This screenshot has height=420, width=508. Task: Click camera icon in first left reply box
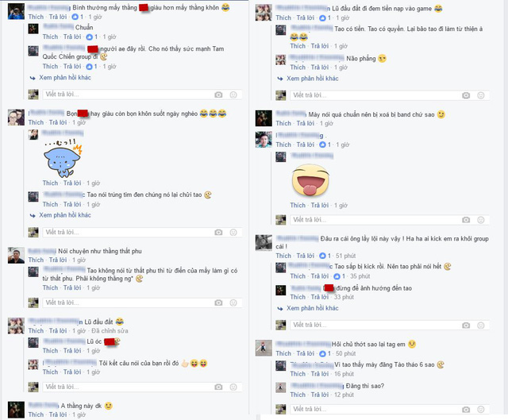tap(218, 94)
